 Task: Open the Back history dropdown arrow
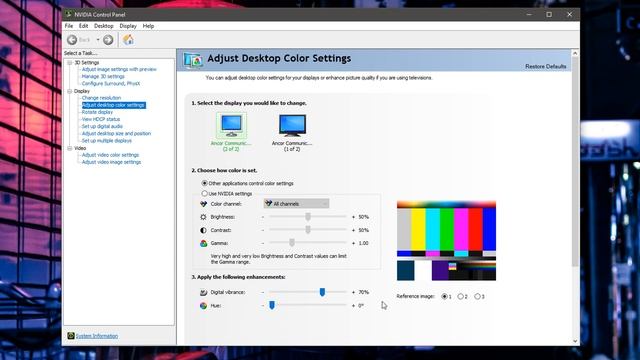pyautogui.click(x=98, y=40)
